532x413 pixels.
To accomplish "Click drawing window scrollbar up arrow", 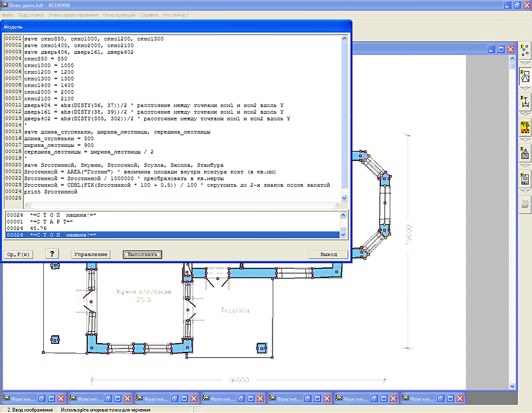I will [x=512, y=59].
